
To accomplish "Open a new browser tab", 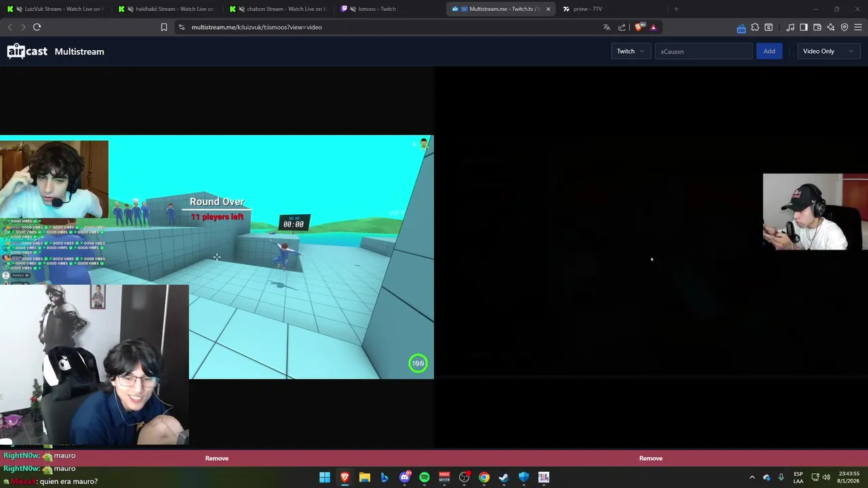I will click(x=676, y=9).
